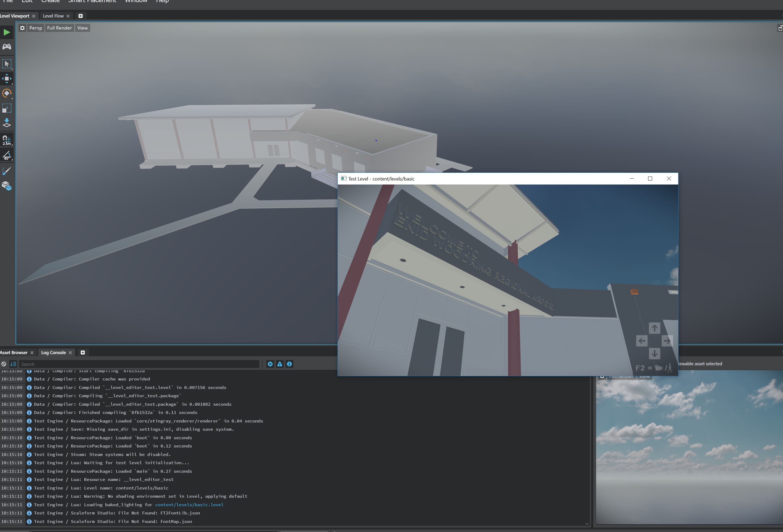Select the Scale tool
Screen dimensions: 783x532
point(7,108)
